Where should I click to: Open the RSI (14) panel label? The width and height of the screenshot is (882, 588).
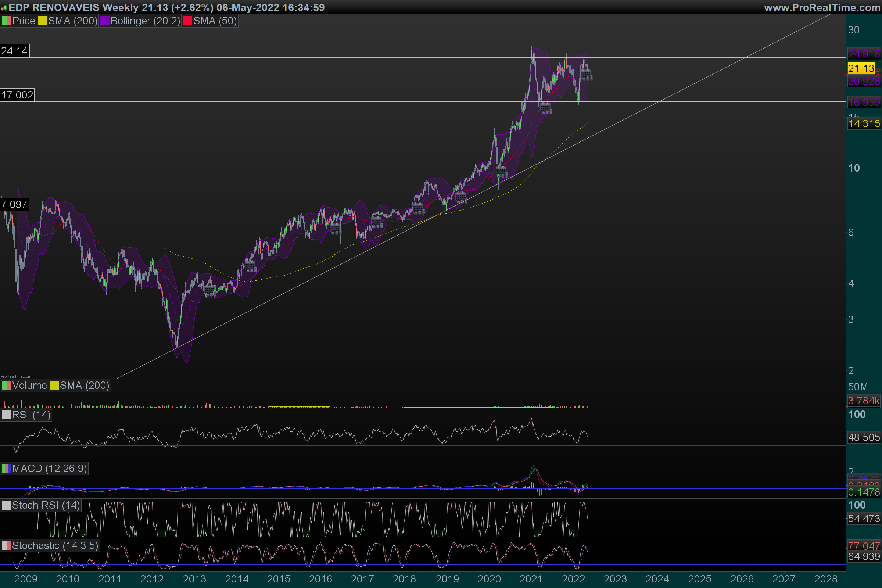pos(31,415)
